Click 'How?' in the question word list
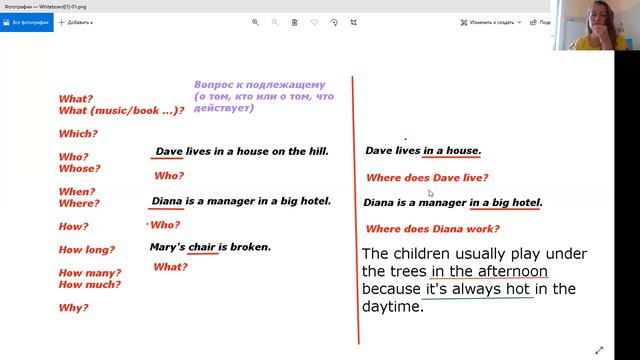The image size is (640, 360). [x=73, y=227]
